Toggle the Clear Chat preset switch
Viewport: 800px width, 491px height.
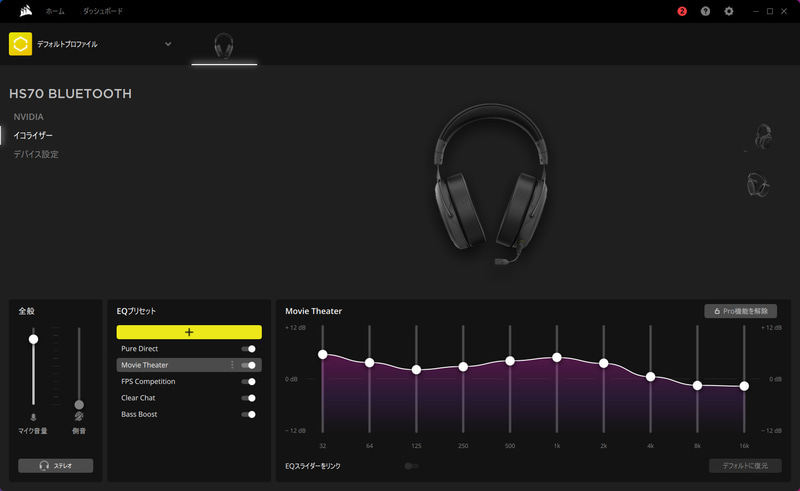coord(248,398)
